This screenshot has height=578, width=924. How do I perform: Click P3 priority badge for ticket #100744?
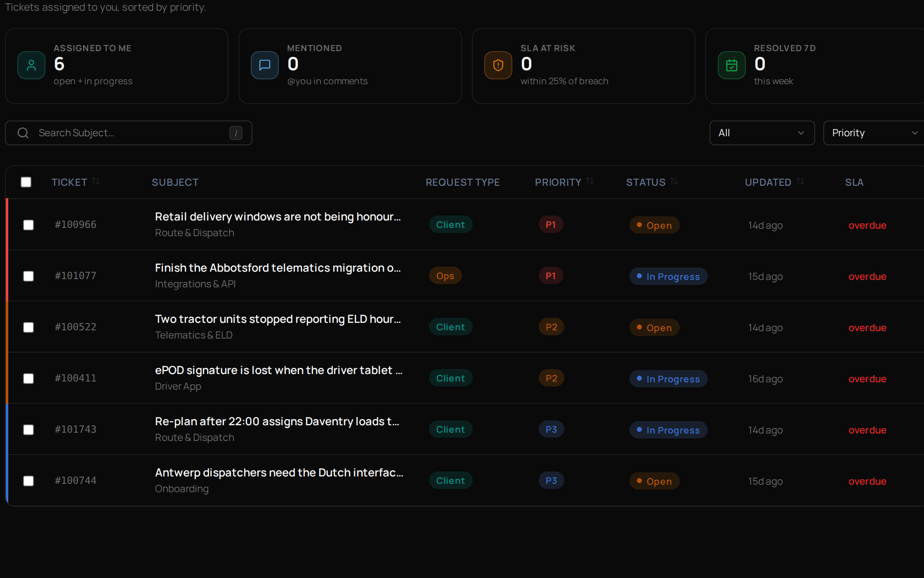[x=551, y=481]
